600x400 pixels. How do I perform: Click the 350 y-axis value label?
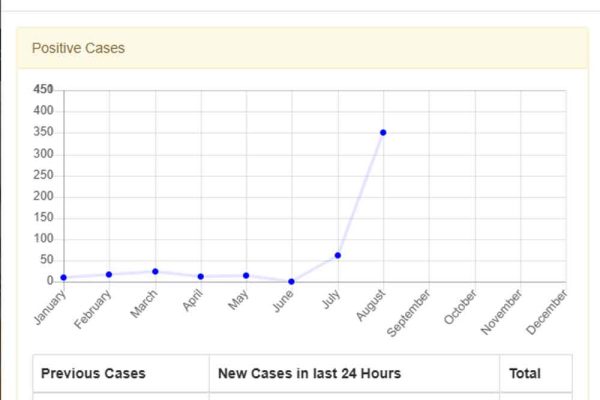pos(43,132)
